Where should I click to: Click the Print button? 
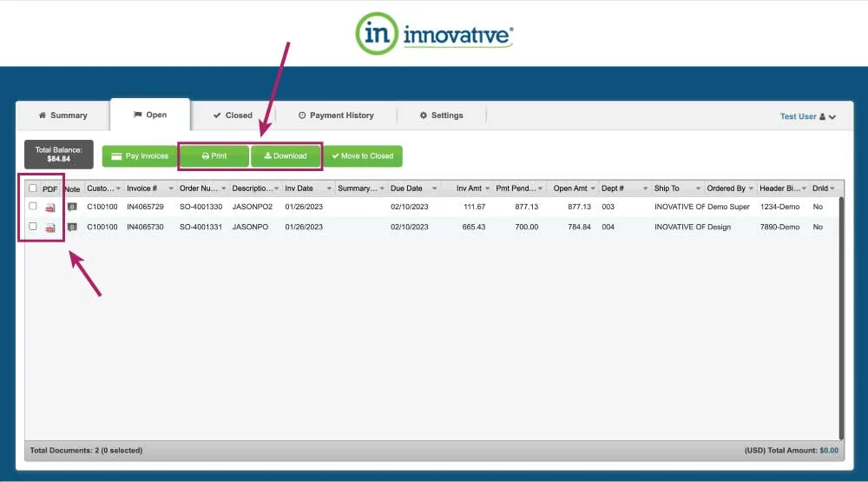click(x=214, y=156)
